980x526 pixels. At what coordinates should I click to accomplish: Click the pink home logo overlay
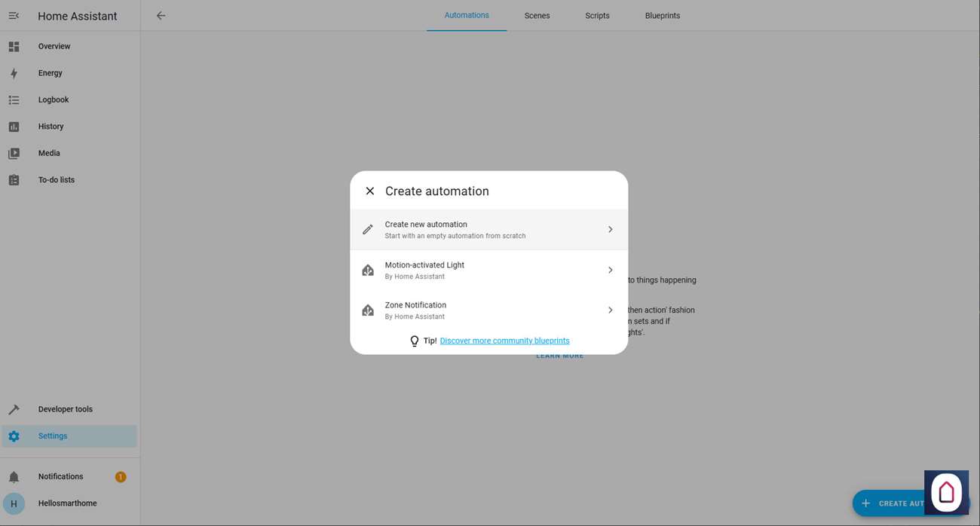pos(946,492)
